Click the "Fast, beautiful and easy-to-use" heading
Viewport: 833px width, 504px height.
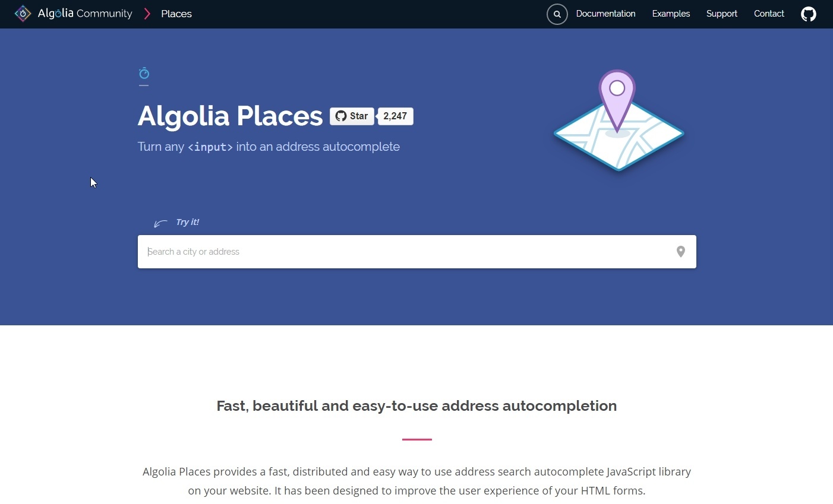tap(416, 406)
